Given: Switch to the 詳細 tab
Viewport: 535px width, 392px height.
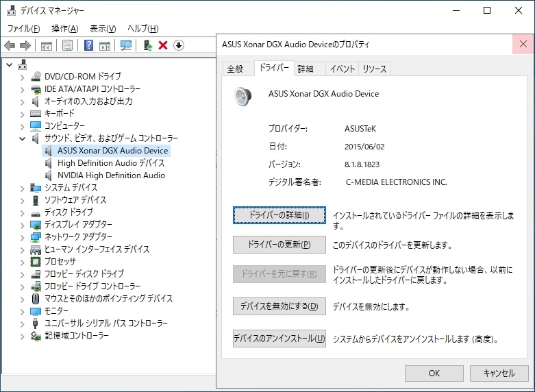Looking at the screenshot, I should [310, 69].
